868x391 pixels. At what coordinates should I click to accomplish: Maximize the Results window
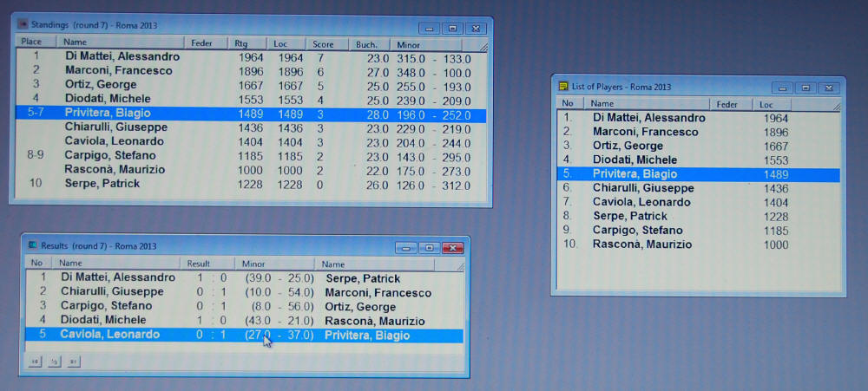(429, 249)
